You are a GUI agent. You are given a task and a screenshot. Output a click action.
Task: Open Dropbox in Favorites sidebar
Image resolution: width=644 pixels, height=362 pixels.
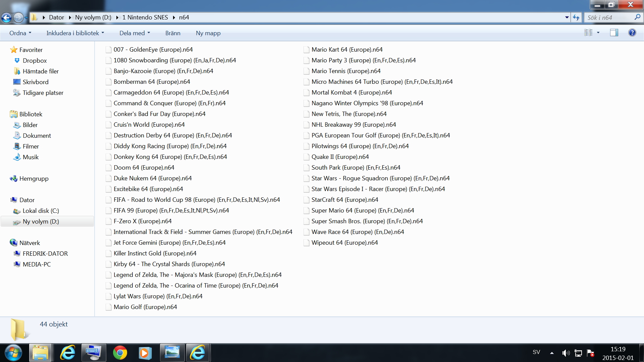tap(35, 60)
